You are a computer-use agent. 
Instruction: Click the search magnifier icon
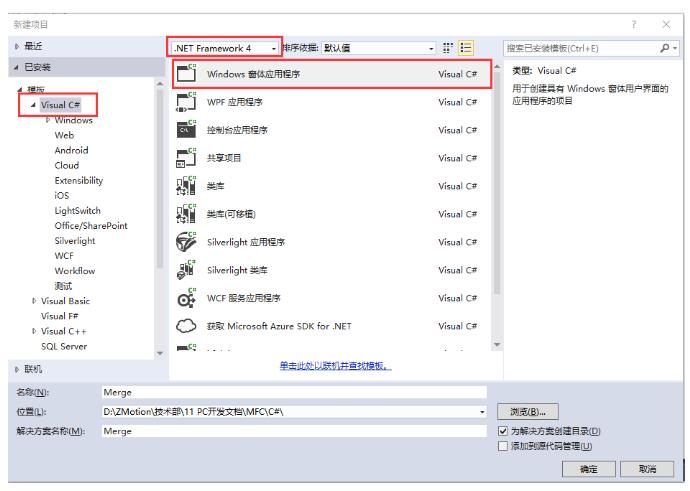(x=664, y=48)
